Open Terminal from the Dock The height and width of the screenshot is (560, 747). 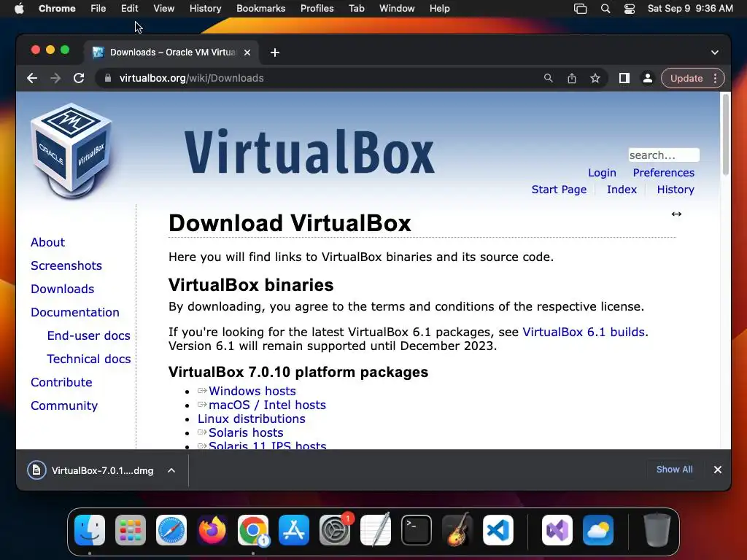coord(417,530)
